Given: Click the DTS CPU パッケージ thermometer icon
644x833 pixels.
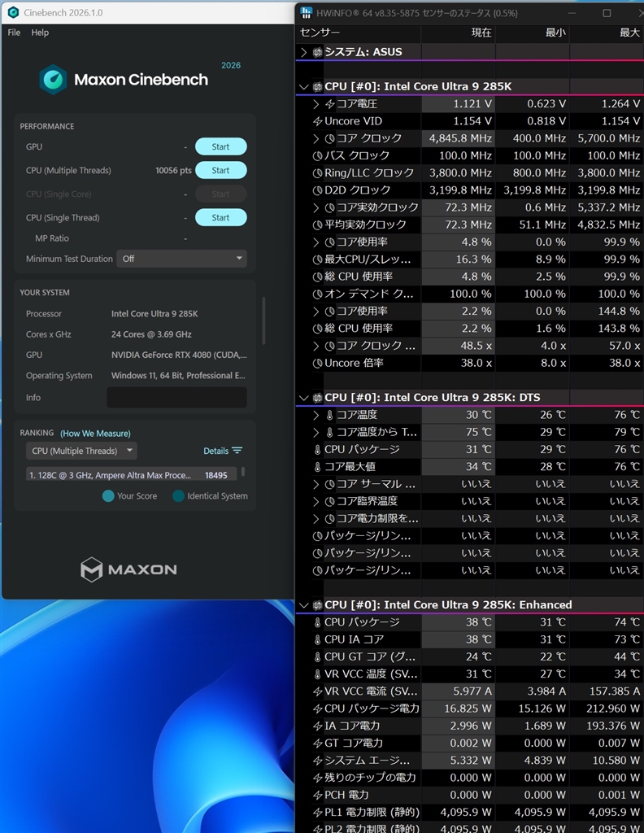Looking at the screenshot, I should pyautogui.click(x=317, y=449).
